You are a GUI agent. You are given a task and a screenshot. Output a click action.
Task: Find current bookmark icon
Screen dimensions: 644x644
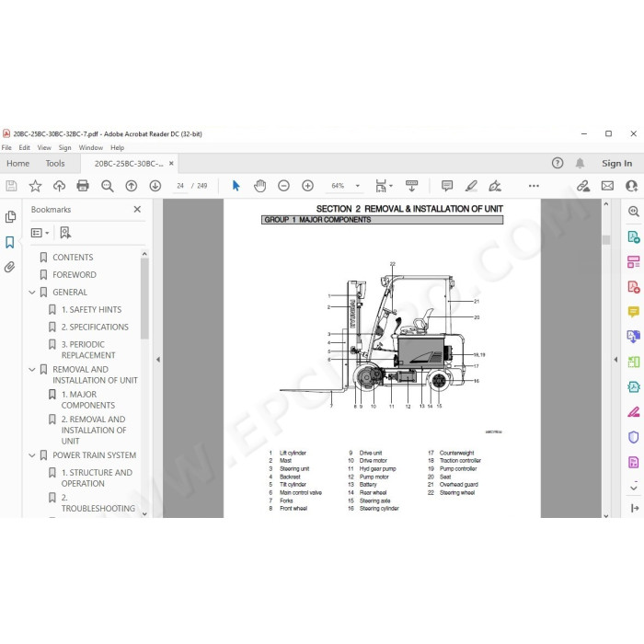pyautogui.click(x=65, y=233)
